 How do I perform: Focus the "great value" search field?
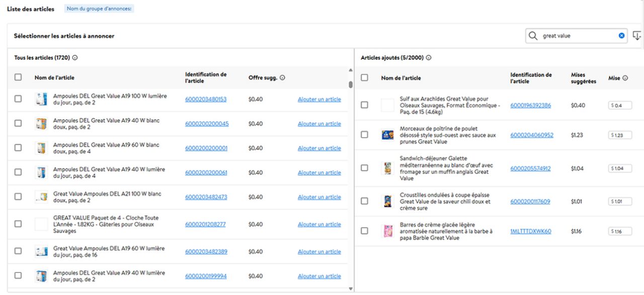click(x=577, y=36)
